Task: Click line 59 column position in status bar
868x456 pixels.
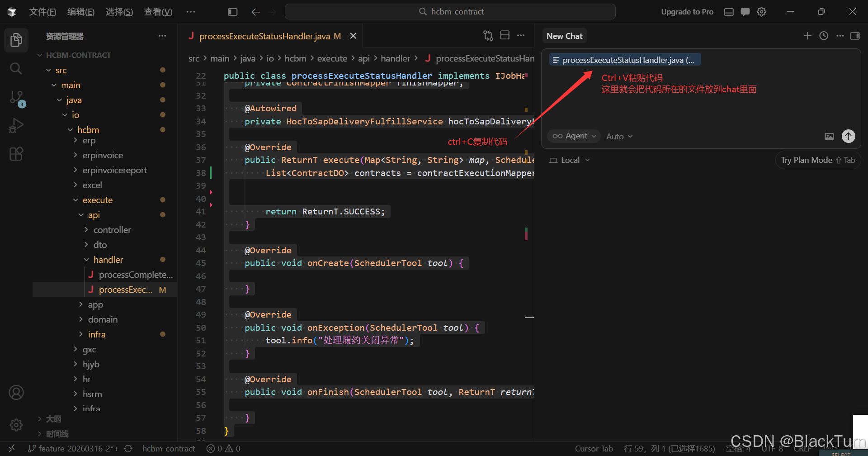Action: [x=669, y=448]
